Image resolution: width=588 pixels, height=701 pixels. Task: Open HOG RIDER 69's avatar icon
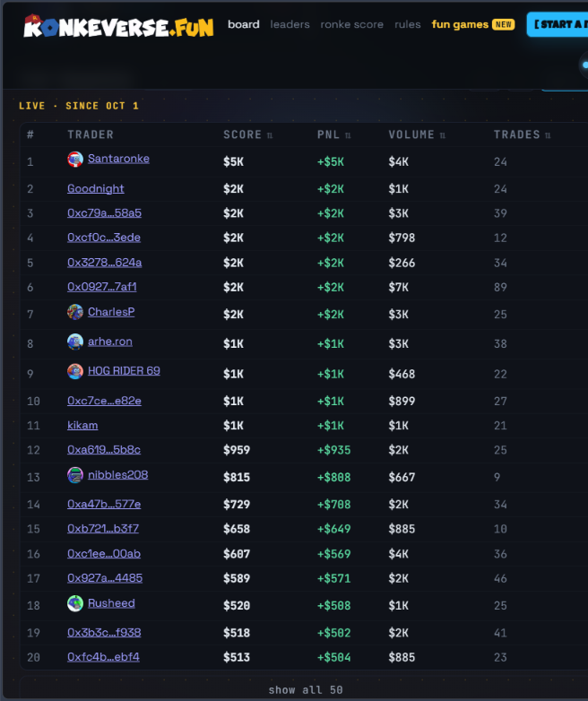75,371
